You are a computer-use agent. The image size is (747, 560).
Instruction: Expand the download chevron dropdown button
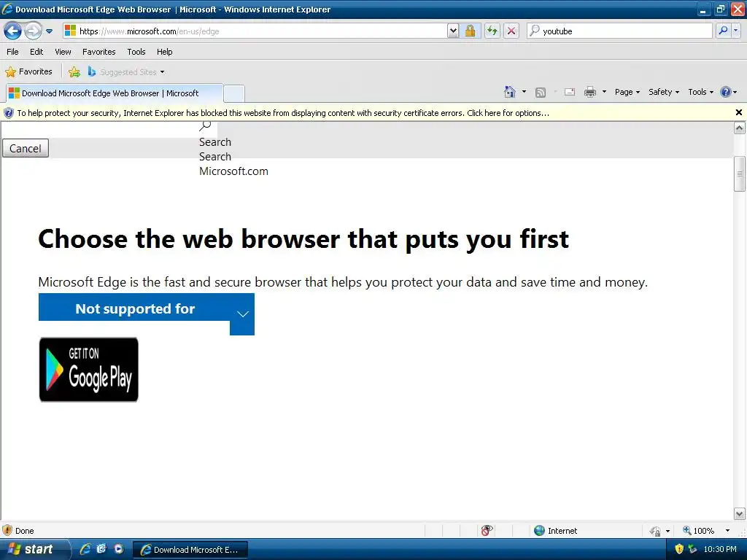pos(242,314)
